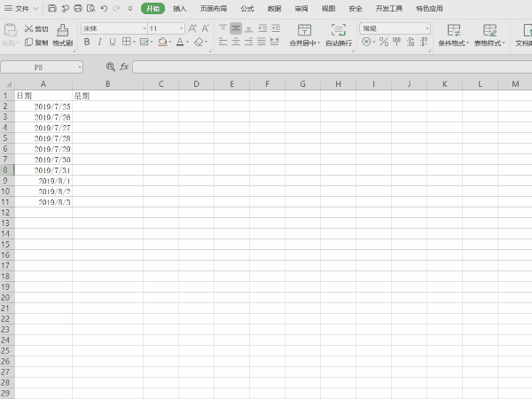Click the font color A swatch
This screenshot has width=532, height=399.
[x=180, y=42]
